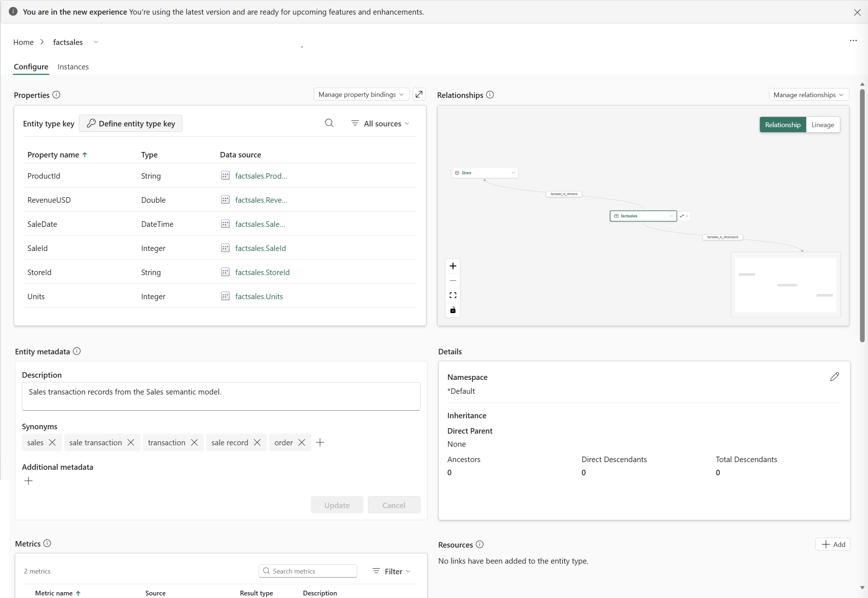This screenshot has width=868, height=598.
Task: Open the expand properties panel icon
Action: pyautogui.click(x=419, y=94)
